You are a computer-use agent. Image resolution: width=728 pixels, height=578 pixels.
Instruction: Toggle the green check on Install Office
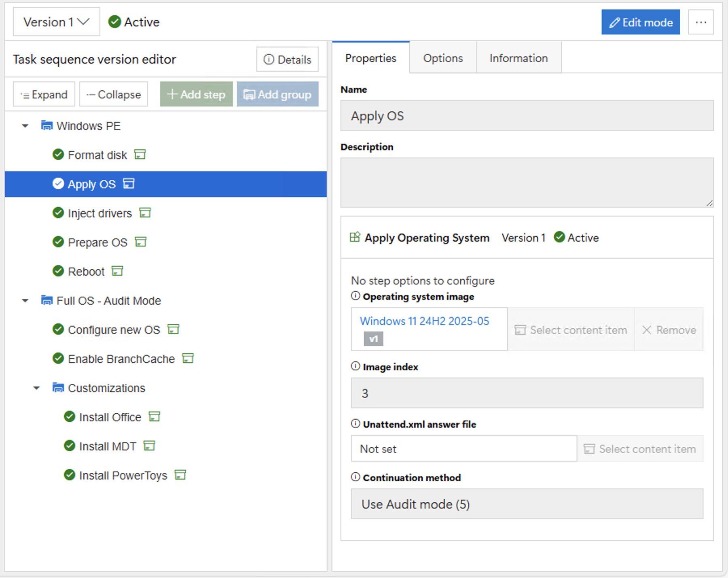69,416
